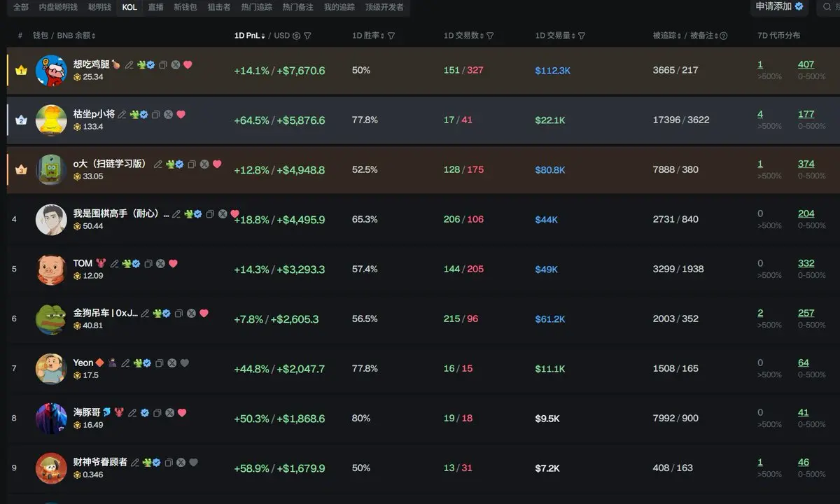Copy the 金狗吊车 wallet address

pos(178,314)
